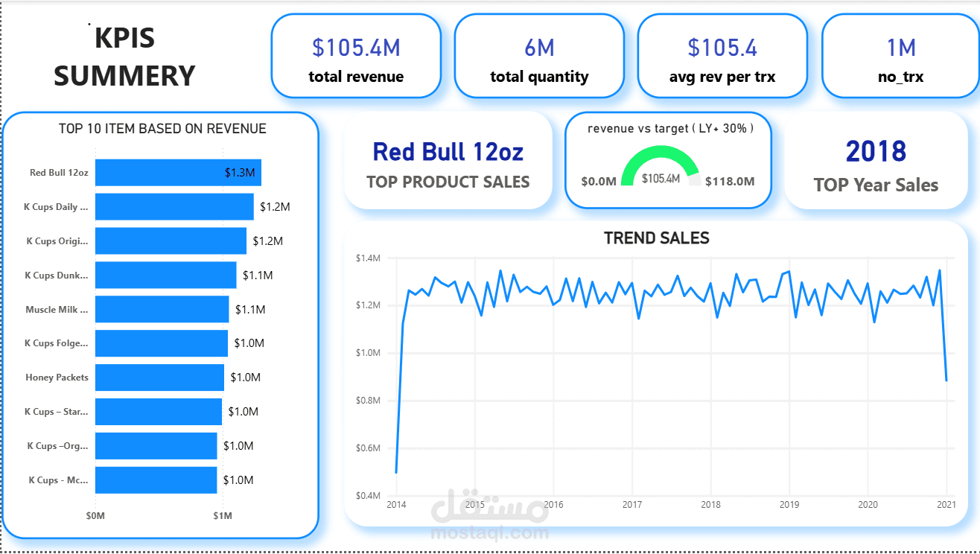
Task: Click the $1.0M y-axis label in trend chart
Action: (x=366, y=353)
